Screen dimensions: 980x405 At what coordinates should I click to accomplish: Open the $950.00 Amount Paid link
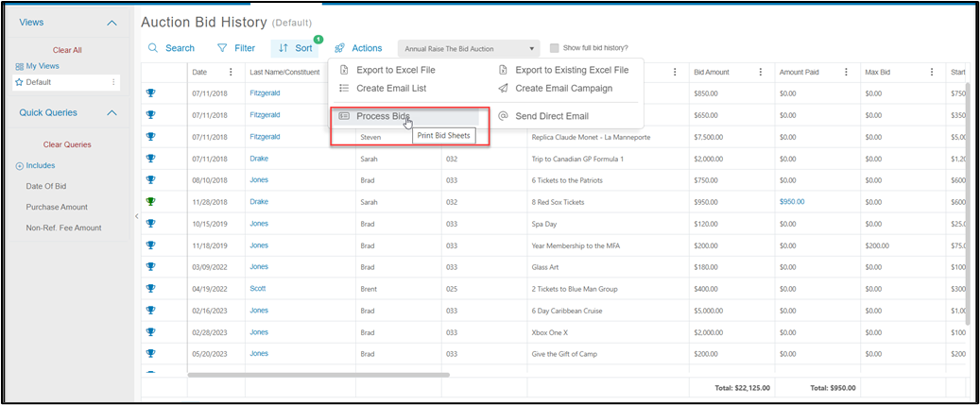(792, 202)
